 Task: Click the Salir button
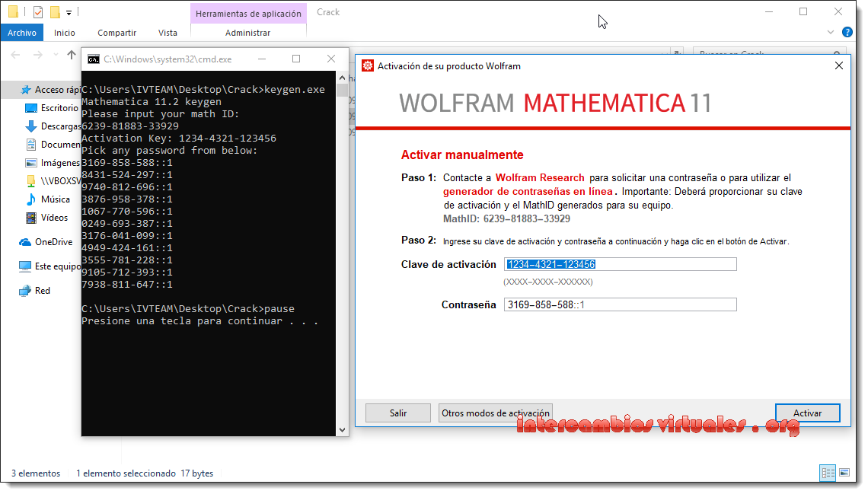[397, 413]
